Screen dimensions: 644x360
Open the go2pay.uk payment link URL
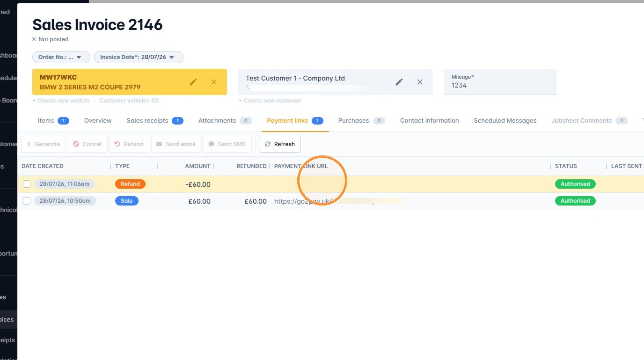click(x=338, y=201)
